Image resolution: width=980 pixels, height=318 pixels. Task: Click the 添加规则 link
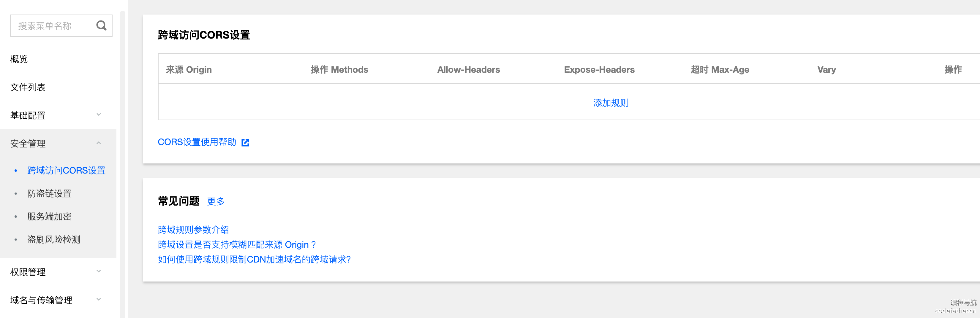tap(611, 103)
